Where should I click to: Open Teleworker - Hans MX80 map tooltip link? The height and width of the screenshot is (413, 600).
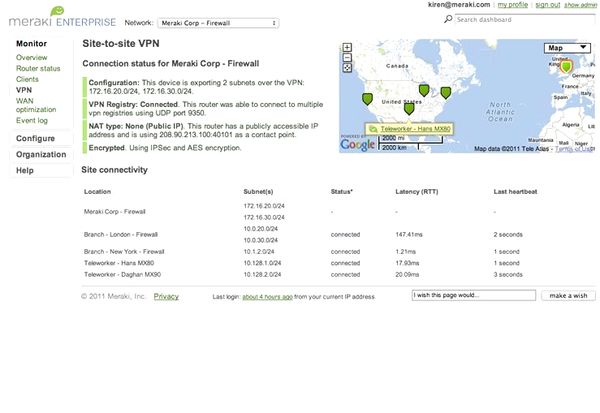[x=415, y=129]
